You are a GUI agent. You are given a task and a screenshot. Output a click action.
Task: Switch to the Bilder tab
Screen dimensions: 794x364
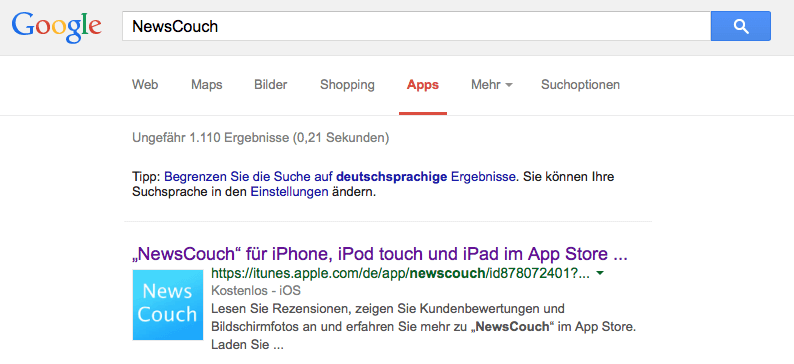[x=270, y=85]
